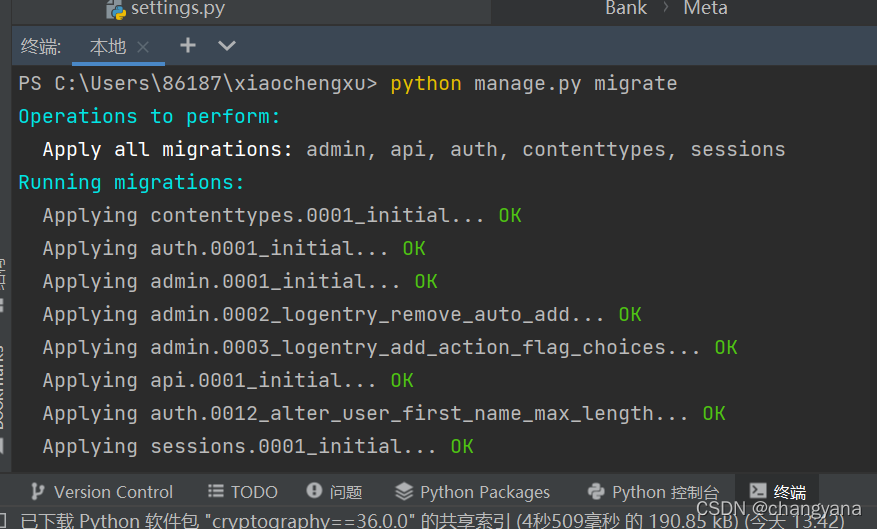The image size is (877, 529).
Task: Click the Python file icon on settings.py
Action: click(116, 10)
